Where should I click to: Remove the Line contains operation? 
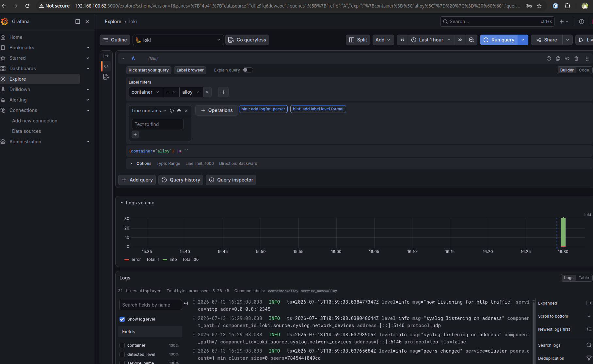coord(186,111)
